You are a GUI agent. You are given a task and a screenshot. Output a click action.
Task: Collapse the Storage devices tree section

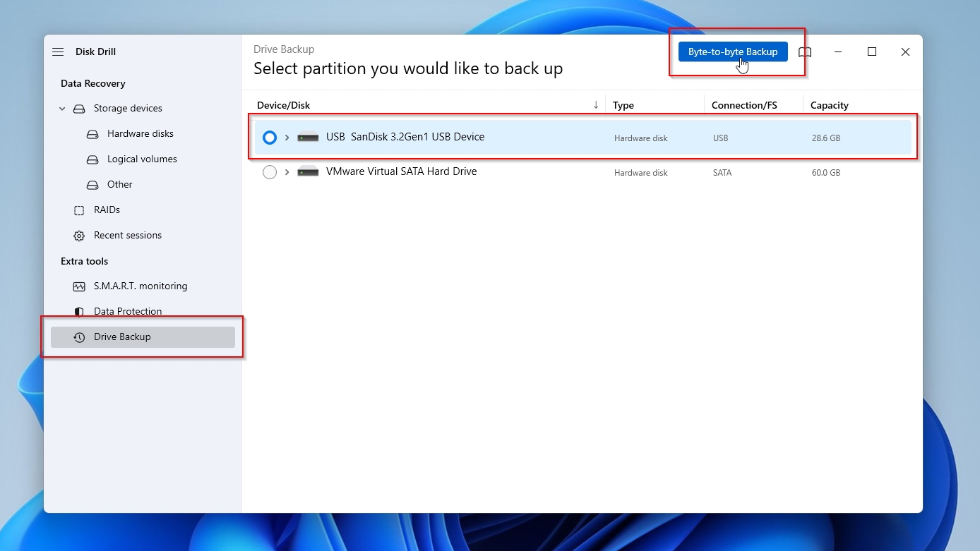click(x=62, y=109)
